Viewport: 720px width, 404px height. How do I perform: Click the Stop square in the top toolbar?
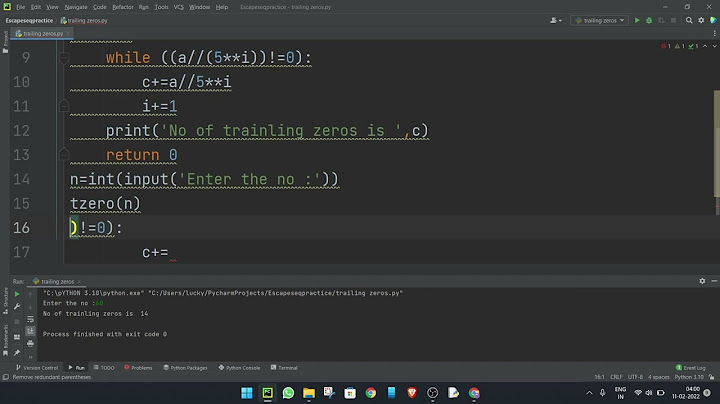tap(673, 20)
